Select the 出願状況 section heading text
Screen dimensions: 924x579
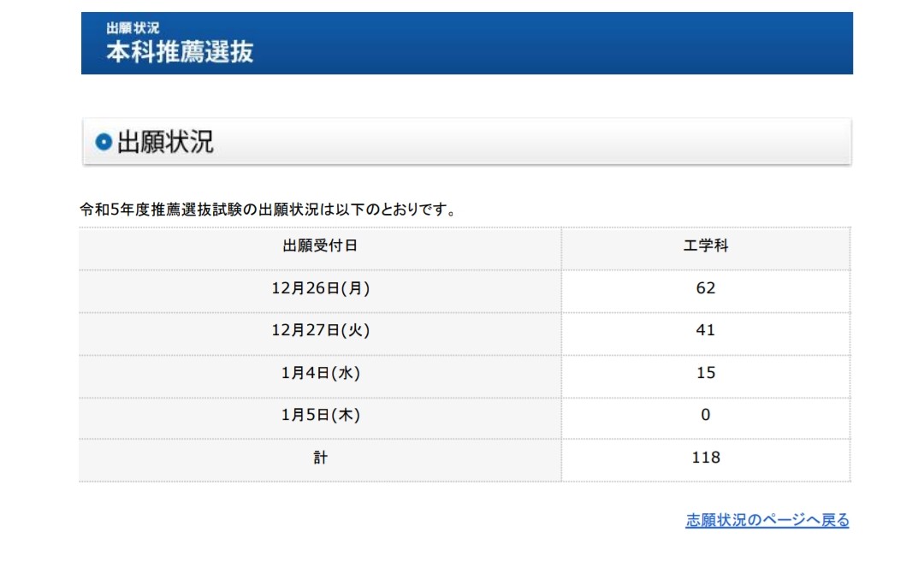tap(165, 142)
